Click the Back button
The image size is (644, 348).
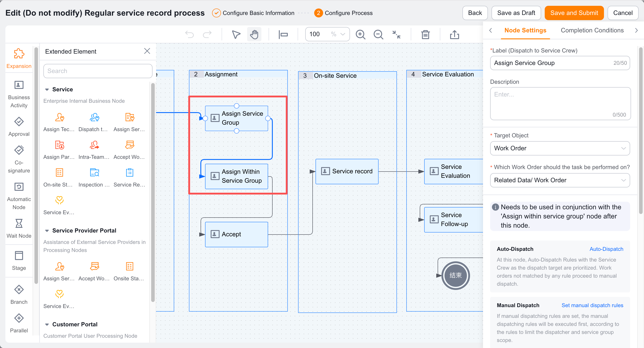475,13
